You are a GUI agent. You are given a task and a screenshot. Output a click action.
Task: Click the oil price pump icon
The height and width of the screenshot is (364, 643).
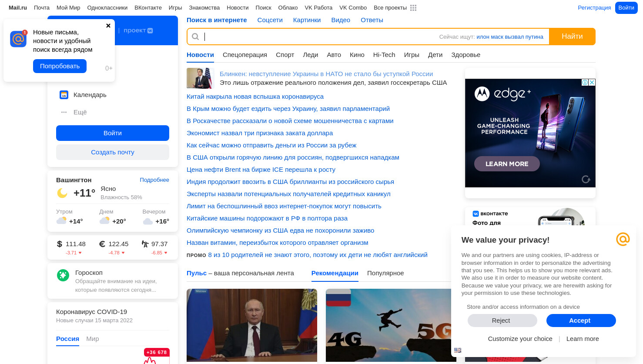tap(145, 244)
